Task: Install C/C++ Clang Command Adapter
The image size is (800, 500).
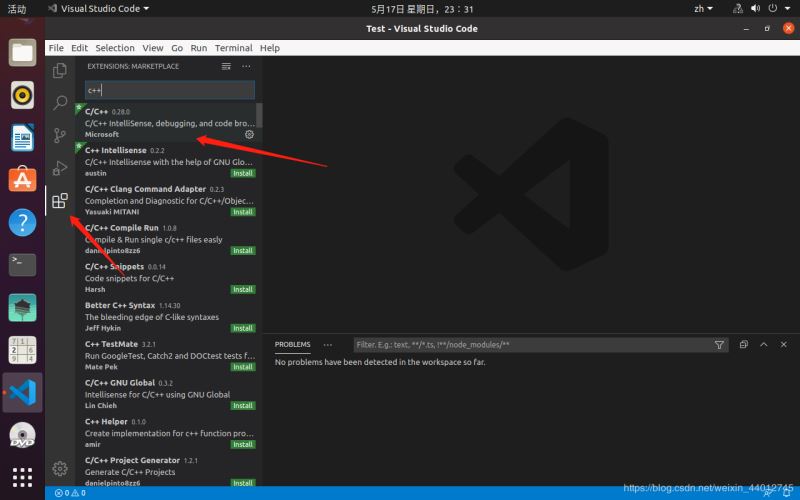Action: pyautogui.click(x=243, y=212)
